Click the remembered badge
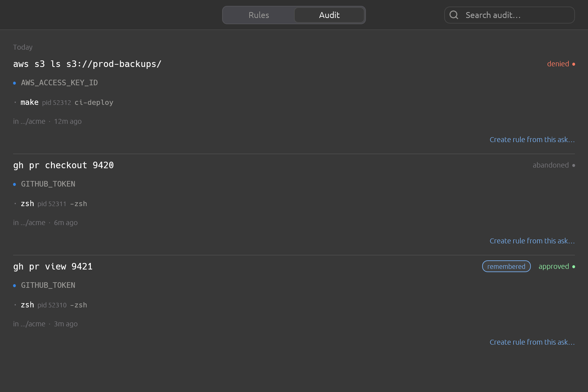This screenshot has height=392, width=588. click(x=506, y=266)
